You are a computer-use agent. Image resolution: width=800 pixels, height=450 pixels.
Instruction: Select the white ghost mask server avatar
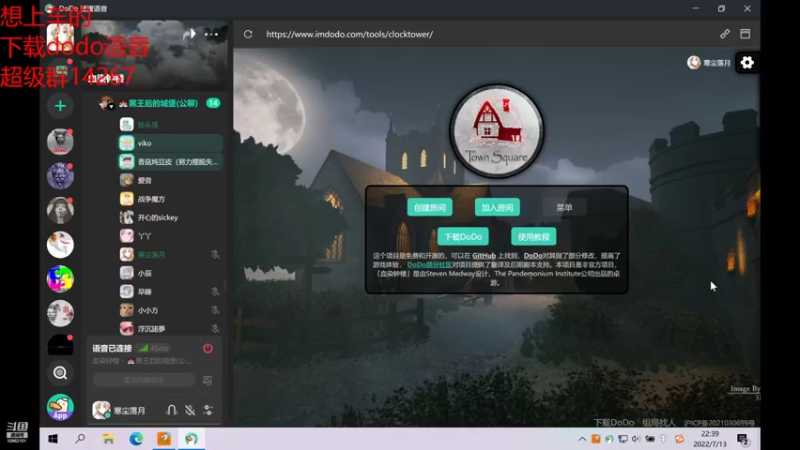[x=60, y=244]
